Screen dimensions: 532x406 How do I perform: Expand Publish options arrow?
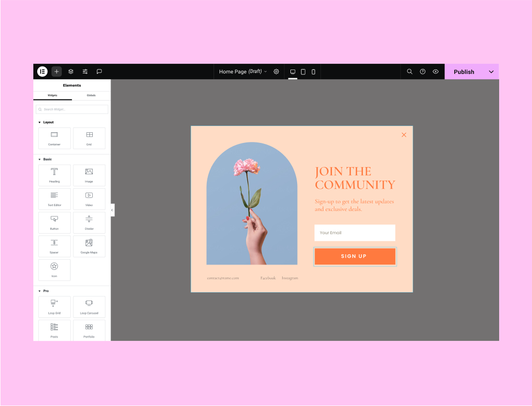[x=491, y=71]
